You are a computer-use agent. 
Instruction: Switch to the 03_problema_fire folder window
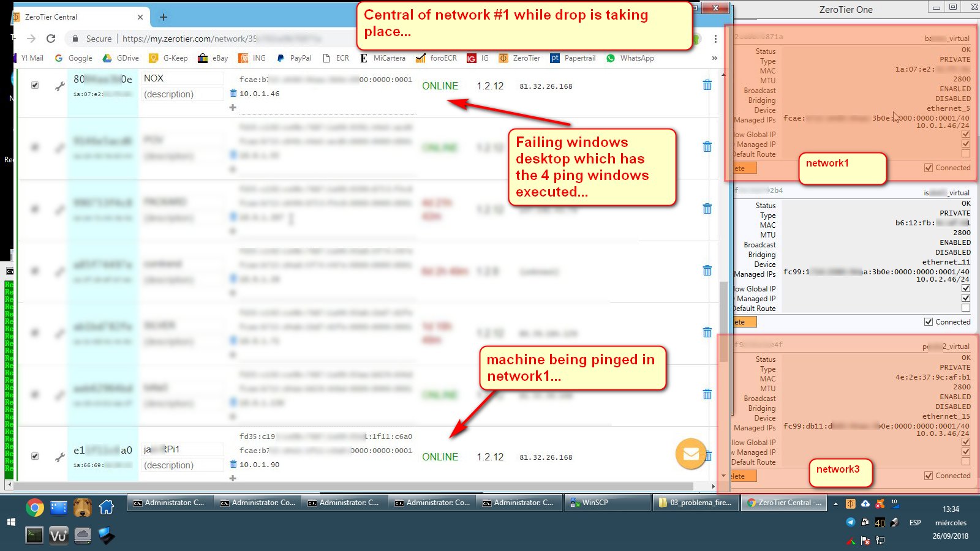click(695, 503)
